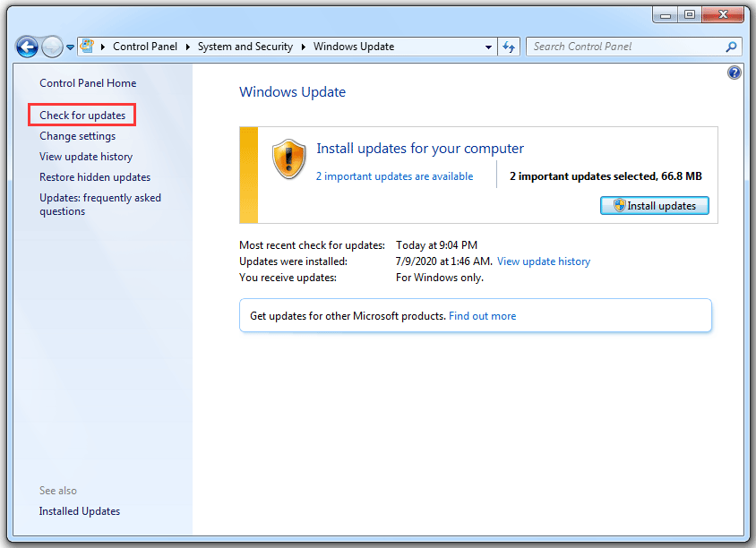Maximize the Windows Update window
The width and height of the screenshot is (756, 548).
690,15
